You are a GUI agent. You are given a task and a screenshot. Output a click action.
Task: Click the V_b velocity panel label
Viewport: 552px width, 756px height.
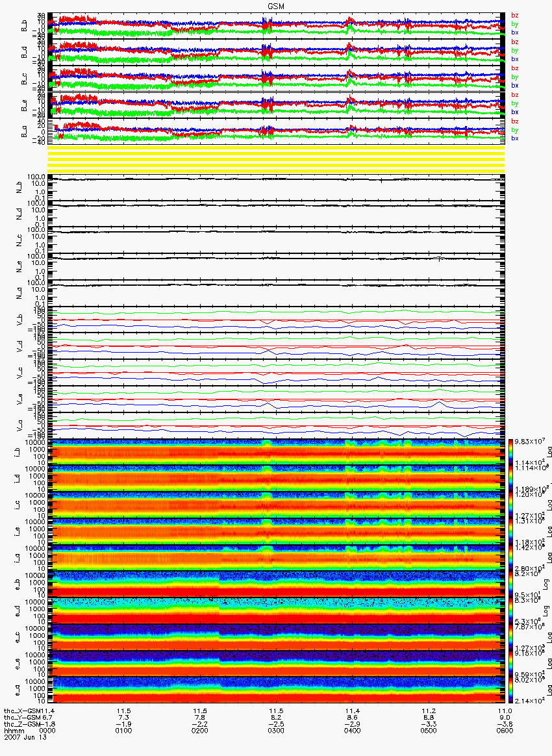19,320
